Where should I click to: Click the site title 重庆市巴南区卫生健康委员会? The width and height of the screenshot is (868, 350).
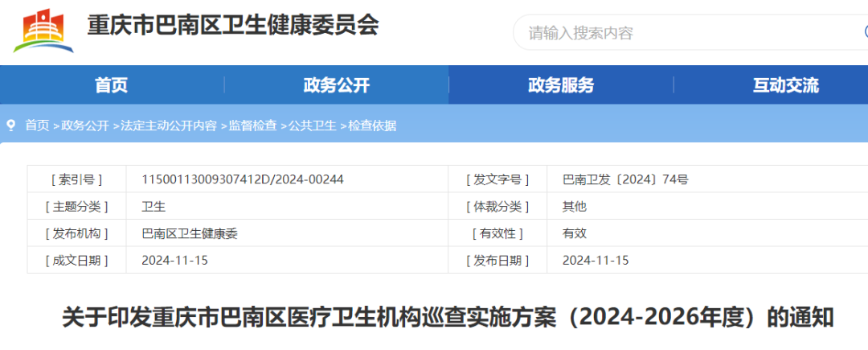click(233, 26)
